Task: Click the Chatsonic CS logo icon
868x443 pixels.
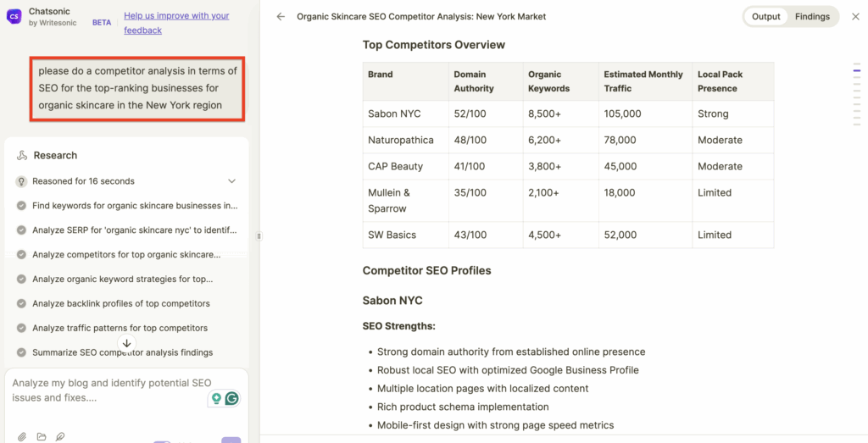Action: [14, 17]
